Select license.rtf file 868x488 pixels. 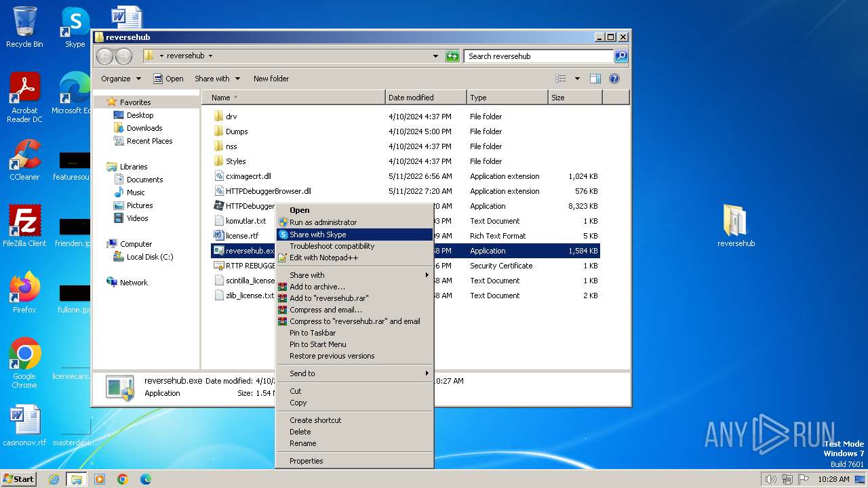241,236
